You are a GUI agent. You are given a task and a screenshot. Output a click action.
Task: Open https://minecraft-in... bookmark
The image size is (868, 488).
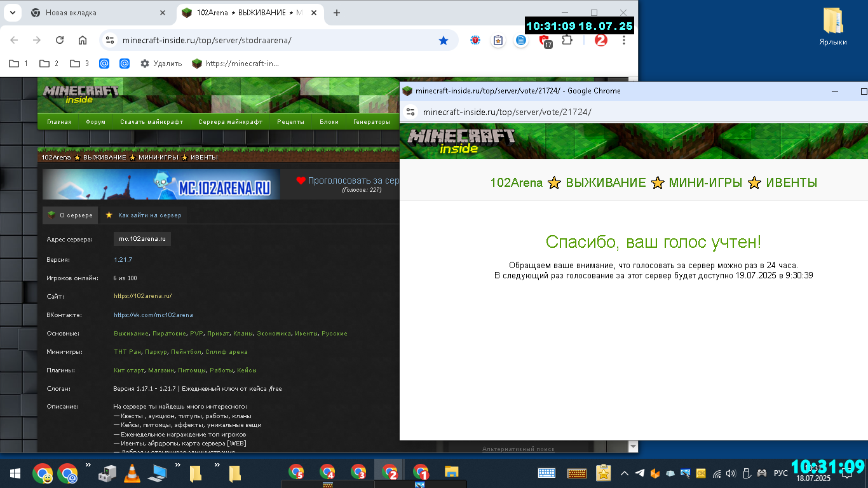pyautogui.click(x=236, y=64)
